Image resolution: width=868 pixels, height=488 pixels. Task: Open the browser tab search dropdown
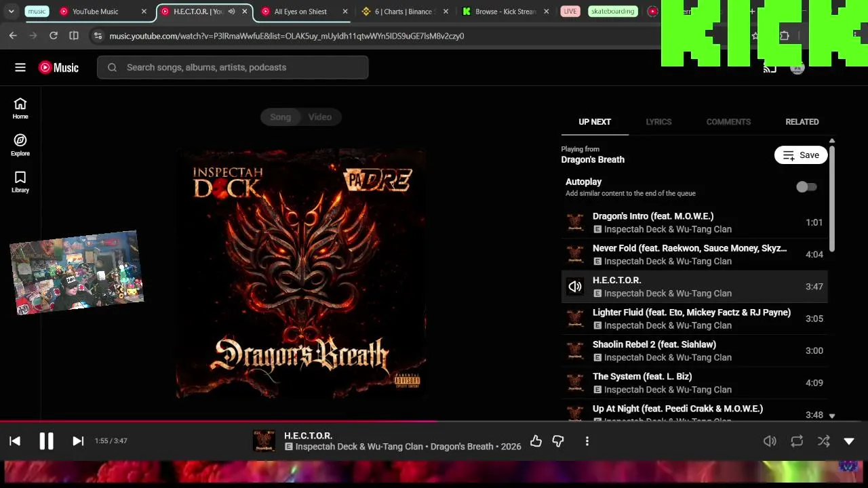[x=11, y=12]
